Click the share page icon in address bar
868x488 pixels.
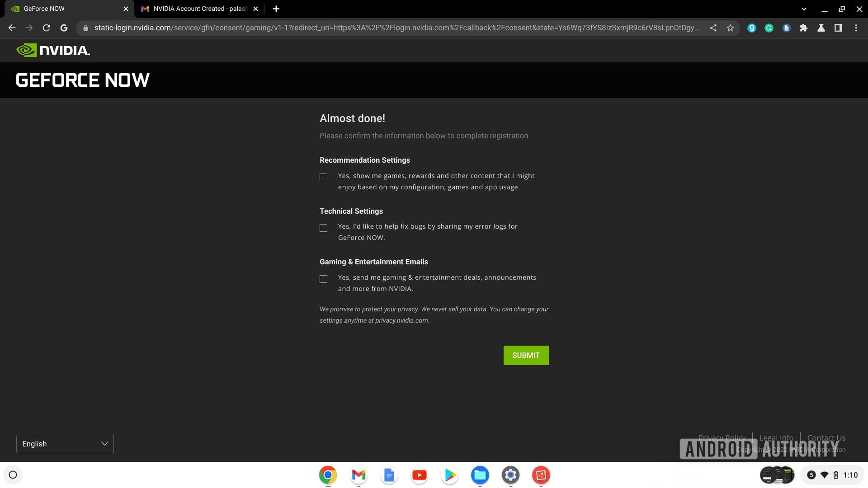click(713, 28)
